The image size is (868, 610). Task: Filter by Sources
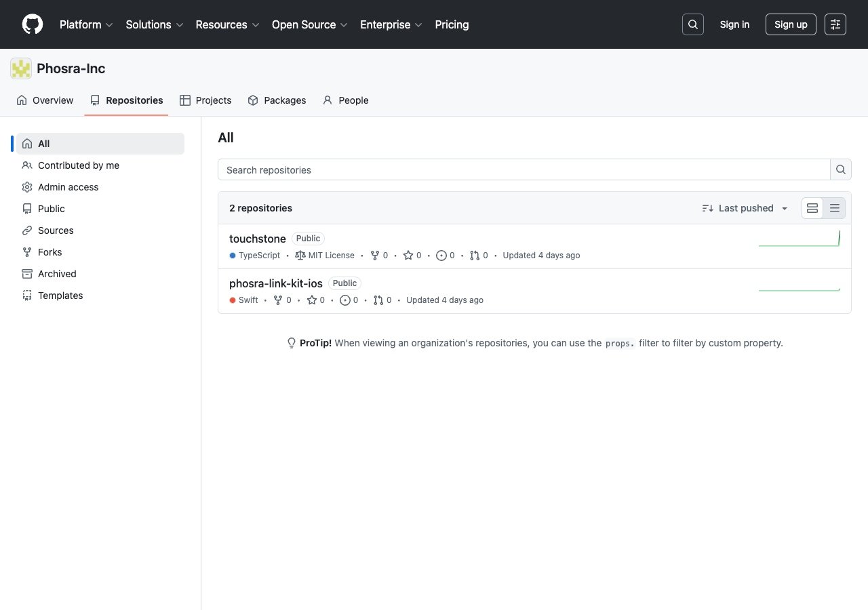click(x=100, y=230)
